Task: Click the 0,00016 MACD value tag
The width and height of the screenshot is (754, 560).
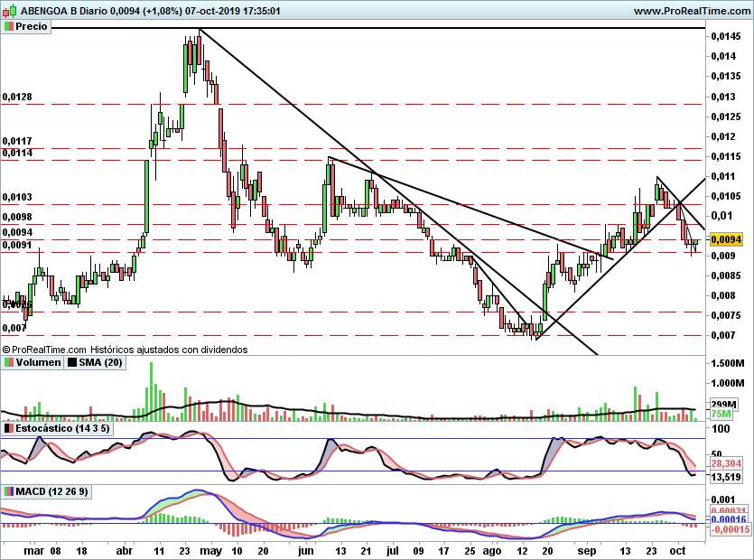Action: coord(728,519)
